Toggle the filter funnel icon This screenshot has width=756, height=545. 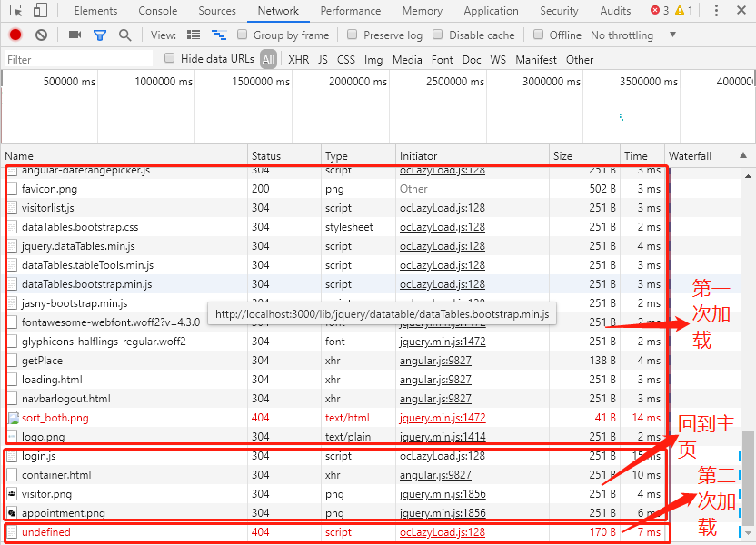point(100,35)
